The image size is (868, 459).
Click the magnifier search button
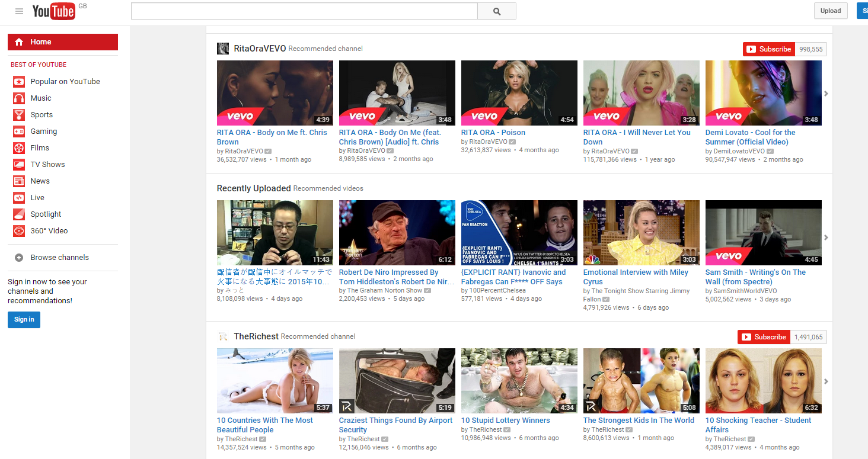coord(497,11)
